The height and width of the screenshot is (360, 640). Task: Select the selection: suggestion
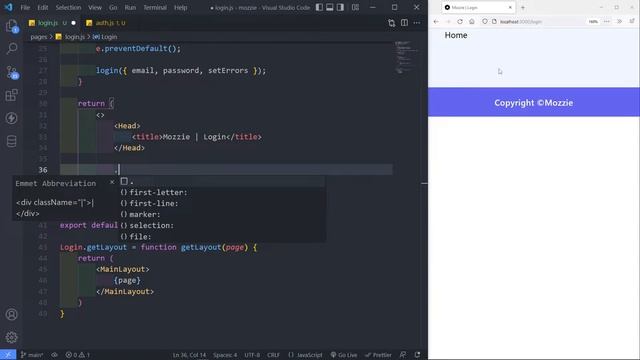[x=222, y=225]
